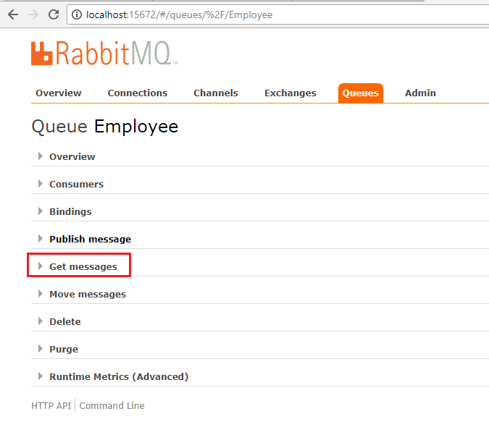This screenshot has height=448, width=489.
Task: Click the Get messages heading text
Action: [x=83, y=266]
